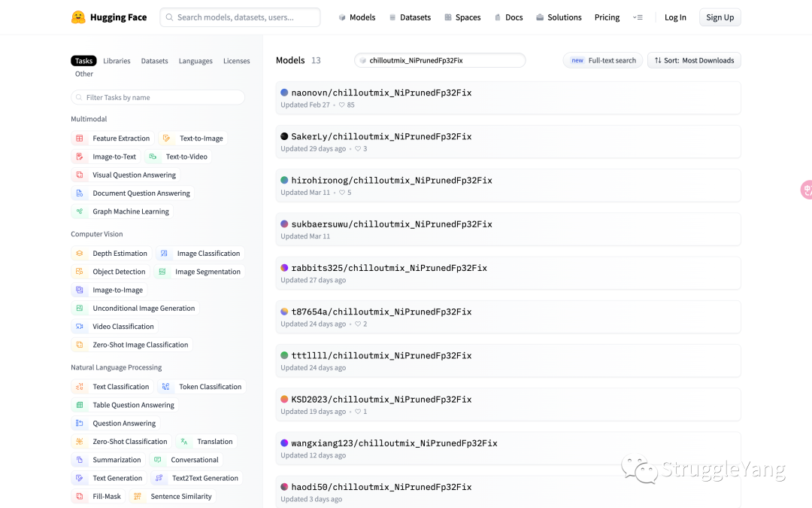Screen dimensions: 812x508
Task: Select the Libraries filter tab
Action: click(x=117, y=61)
